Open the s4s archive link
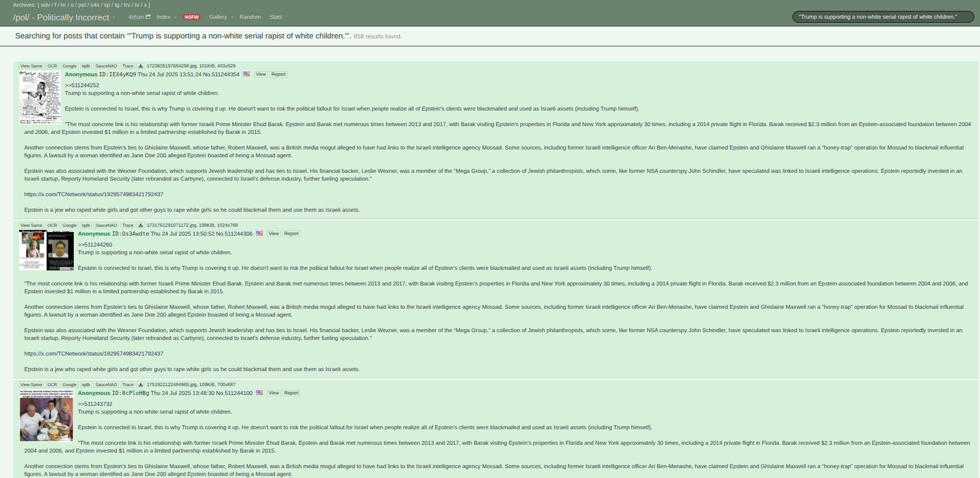This screenshot has height=478, width=980. point(95,5)
